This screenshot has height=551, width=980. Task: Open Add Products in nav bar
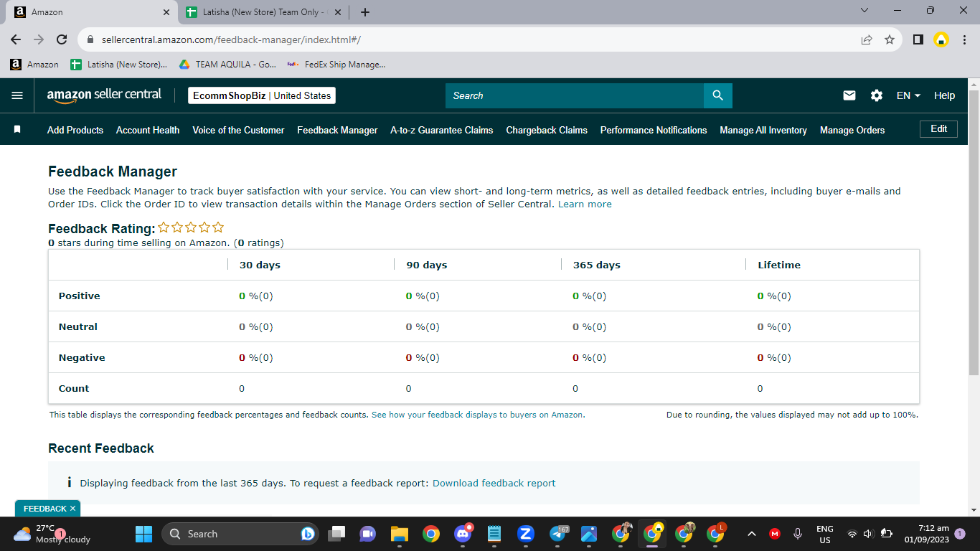(x=75, y=130)
